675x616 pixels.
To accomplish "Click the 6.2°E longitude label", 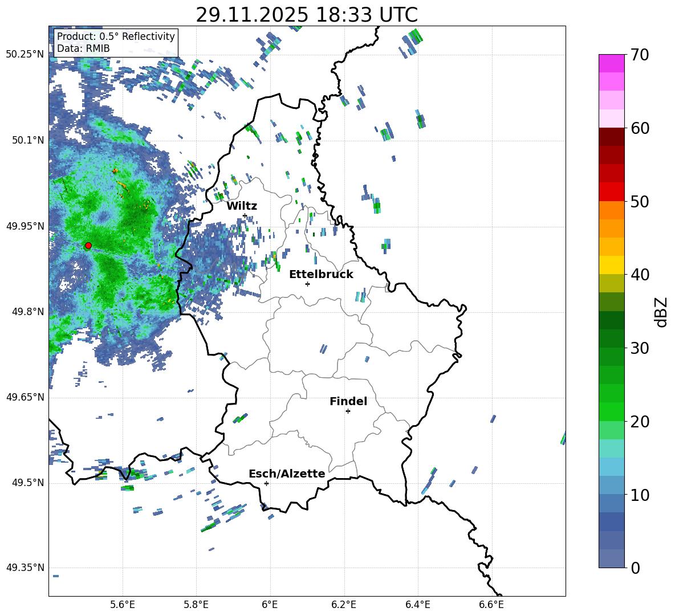I will point(344,605).
